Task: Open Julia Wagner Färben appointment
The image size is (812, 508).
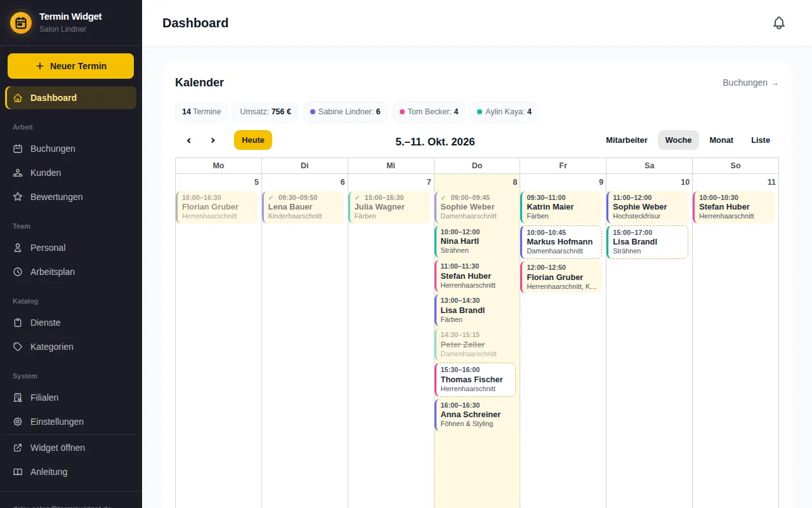Action: 390,207
